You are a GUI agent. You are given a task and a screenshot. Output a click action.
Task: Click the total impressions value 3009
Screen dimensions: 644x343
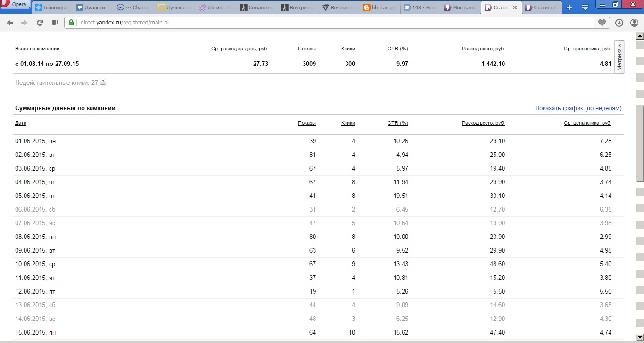pos(309,64)
